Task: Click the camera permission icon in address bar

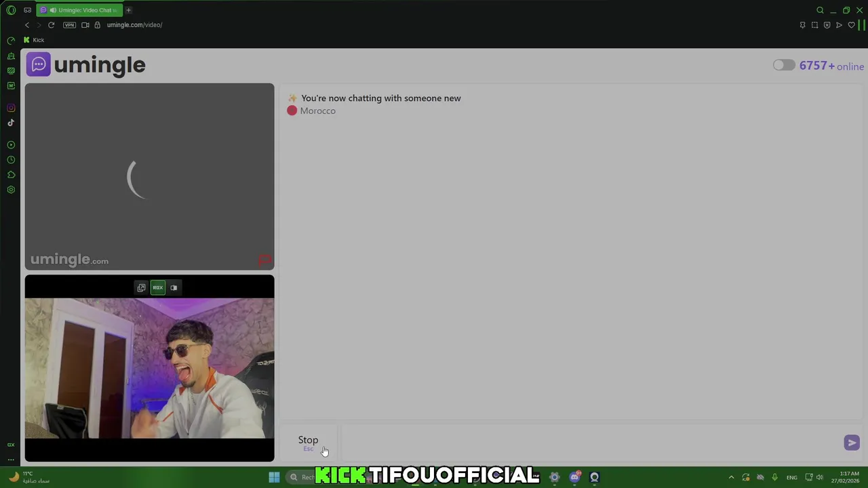Action: tap(85, 25)
